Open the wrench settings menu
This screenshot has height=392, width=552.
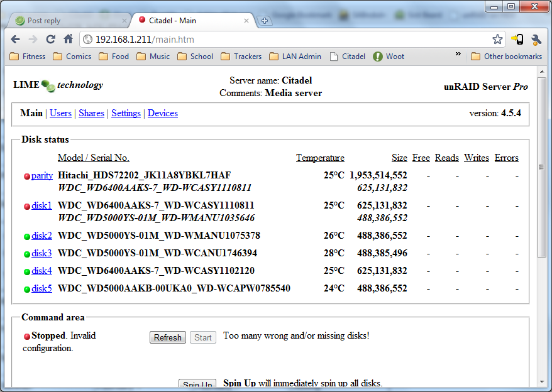536,40
